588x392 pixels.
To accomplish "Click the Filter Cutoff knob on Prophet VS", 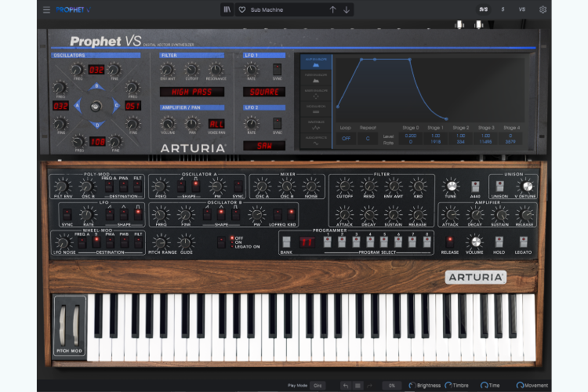I will pyautogui.click(x=191, y=70).
